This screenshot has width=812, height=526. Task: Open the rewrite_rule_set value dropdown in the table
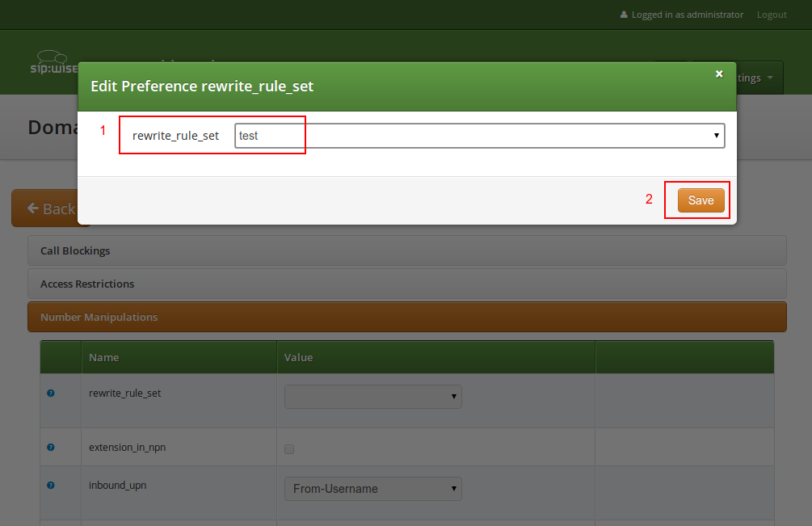point(372,397)
